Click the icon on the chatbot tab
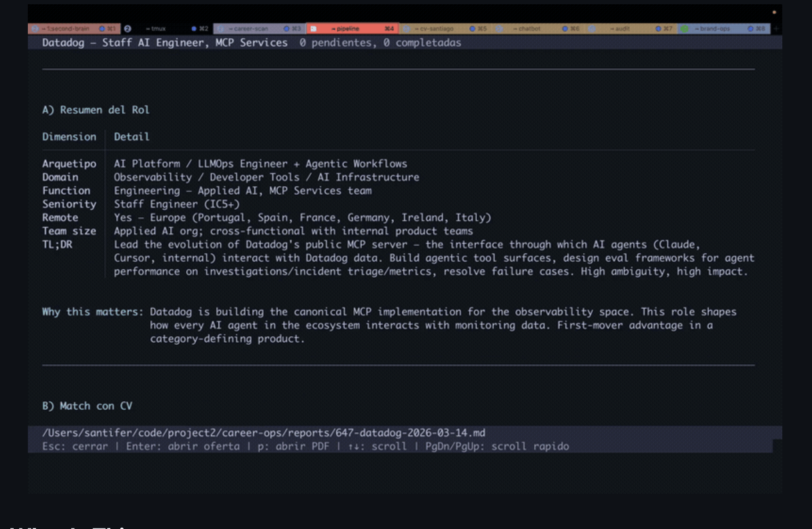812x529 pixels. pyautogui.click(x=499, y=29)
